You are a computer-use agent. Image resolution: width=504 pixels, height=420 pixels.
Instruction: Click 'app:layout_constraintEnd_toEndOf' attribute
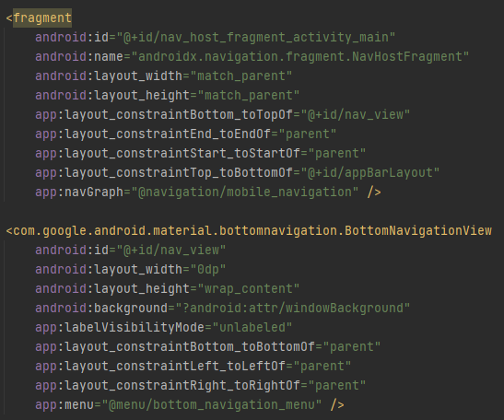[x=153, y=134]
